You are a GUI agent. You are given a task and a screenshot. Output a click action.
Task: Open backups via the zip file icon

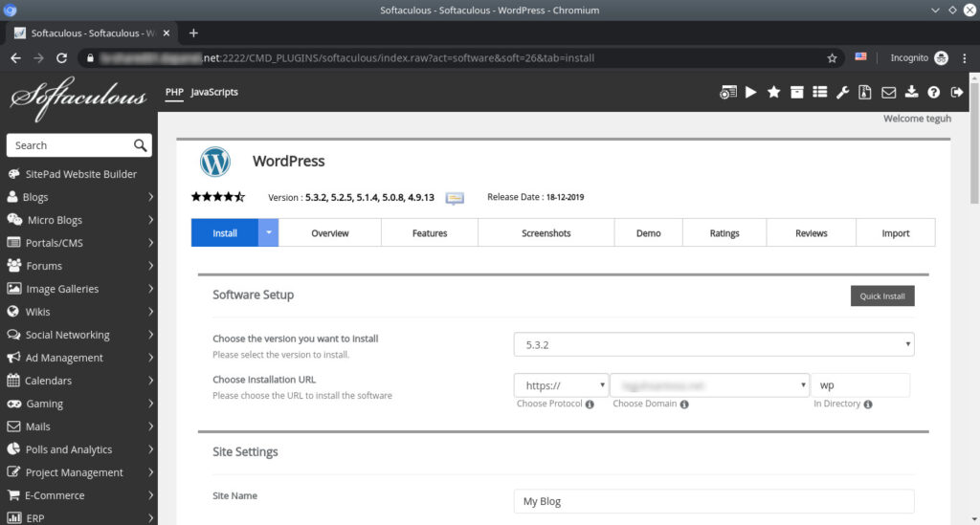[865, 93]
